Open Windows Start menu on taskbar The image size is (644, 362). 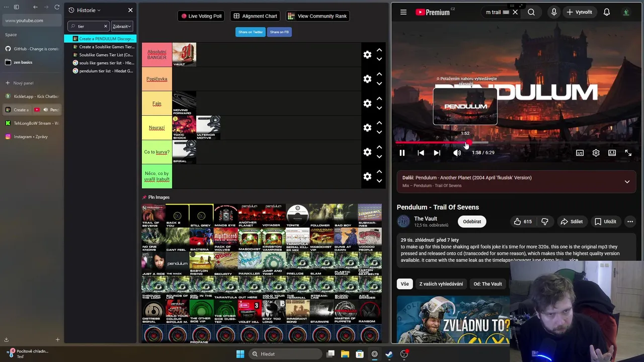pos(240,354)
